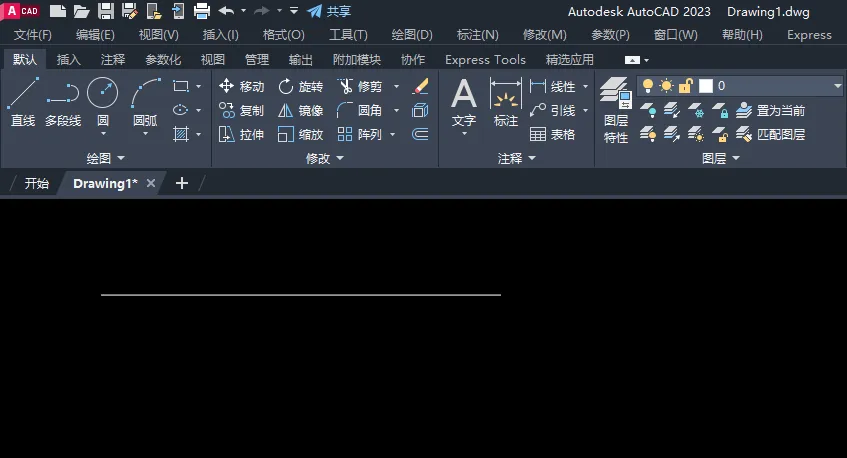Click the New file icon
The width and height of the screenshot is (847, 458).
(x=58, y=11)
